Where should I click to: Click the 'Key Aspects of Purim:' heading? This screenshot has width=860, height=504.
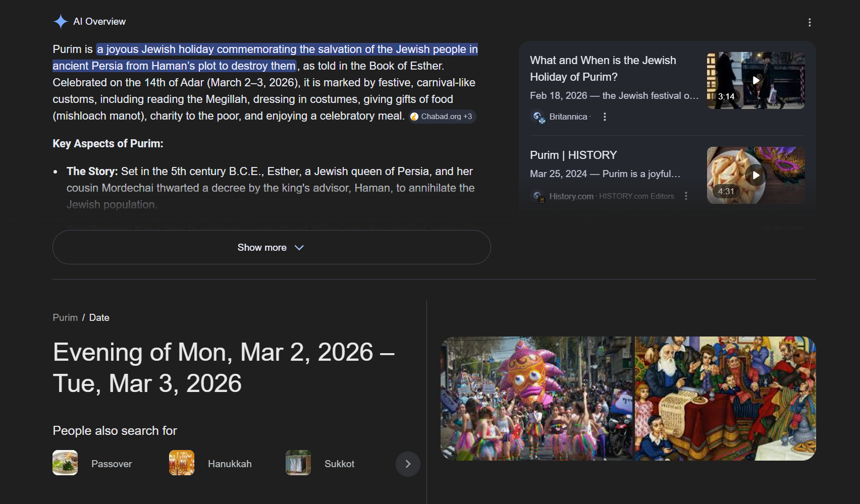(x=108, y=144)
